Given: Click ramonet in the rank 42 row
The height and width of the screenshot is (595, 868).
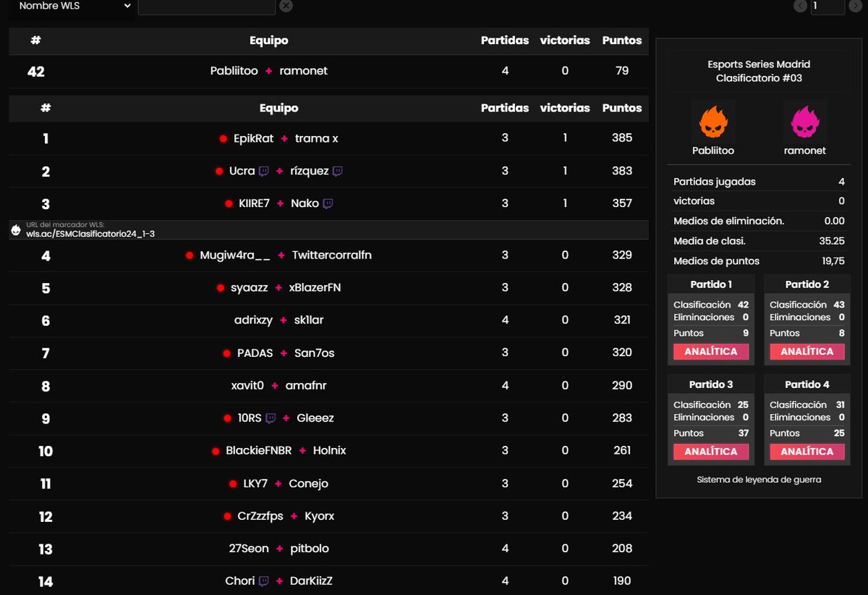Looking at the screenshot, I should click(304, 71).
